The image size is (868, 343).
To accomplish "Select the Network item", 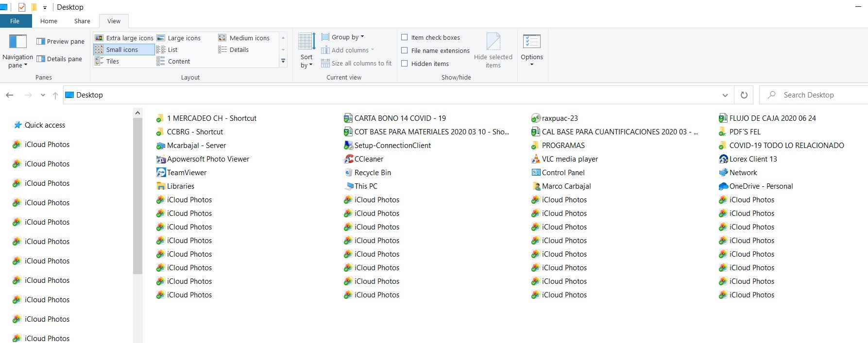I will (737, 172).
